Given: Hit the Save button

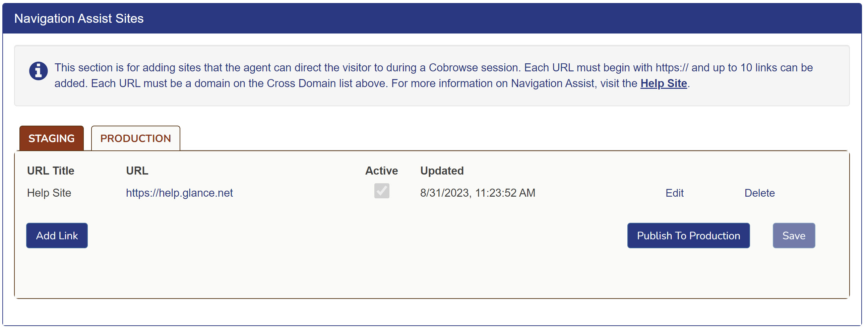Looking at the screenshot, I should (794, 236).
